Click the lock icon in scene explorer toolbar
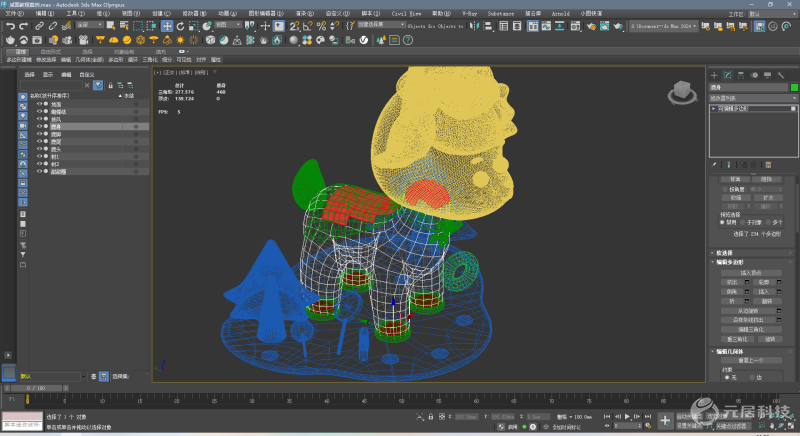 point(110,85)
